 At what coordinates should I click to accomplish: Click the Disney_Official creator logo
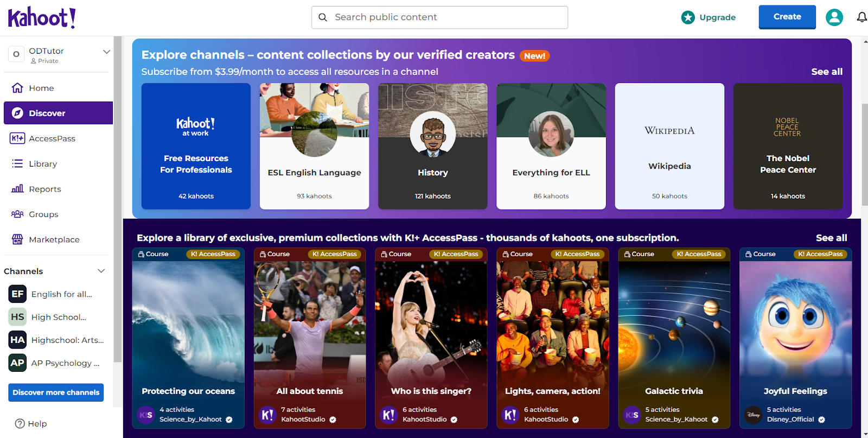pos(753,415)
